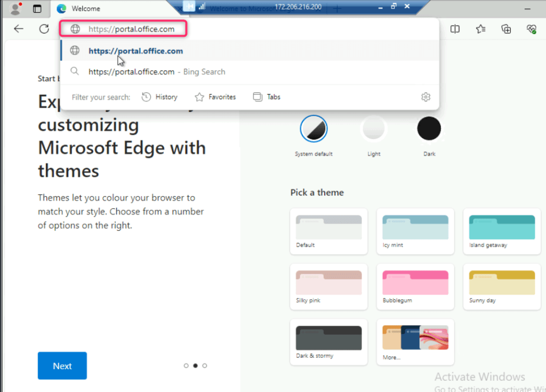Click the browser Back arrow

(x=19, y=29)
